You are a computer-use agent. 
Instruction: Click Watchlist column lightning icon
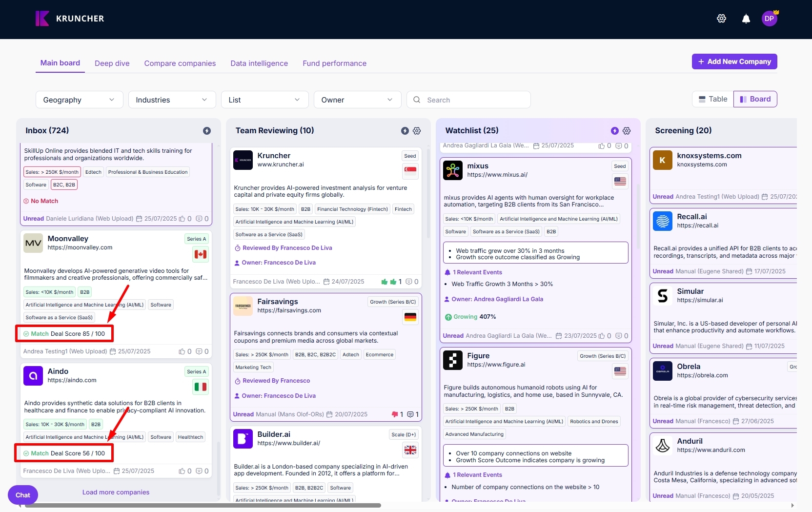pos(615,131)
